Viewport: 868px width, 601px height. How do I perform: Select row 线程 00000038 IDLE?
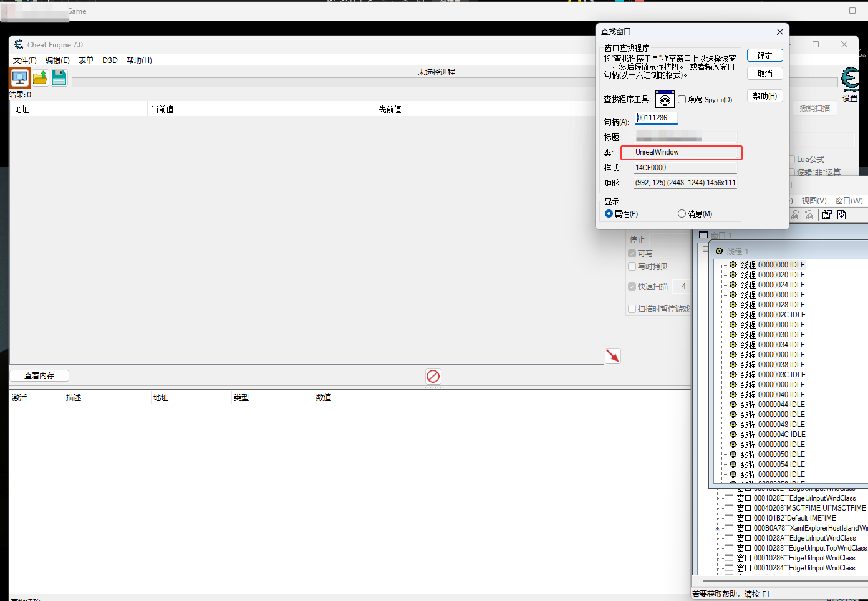click(x=773, y=365)
